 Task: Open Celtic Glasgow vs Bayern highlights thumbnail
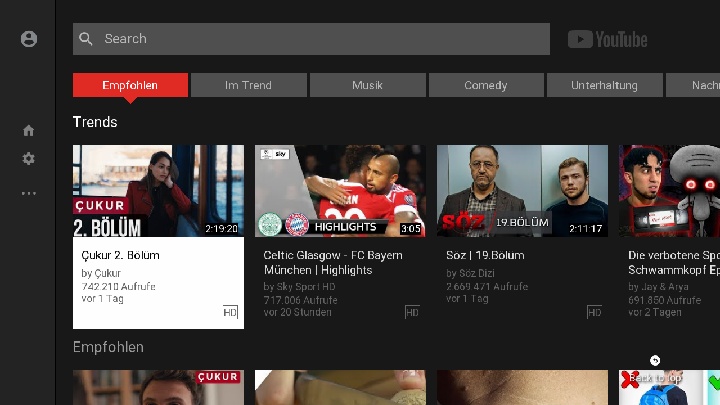340,190
